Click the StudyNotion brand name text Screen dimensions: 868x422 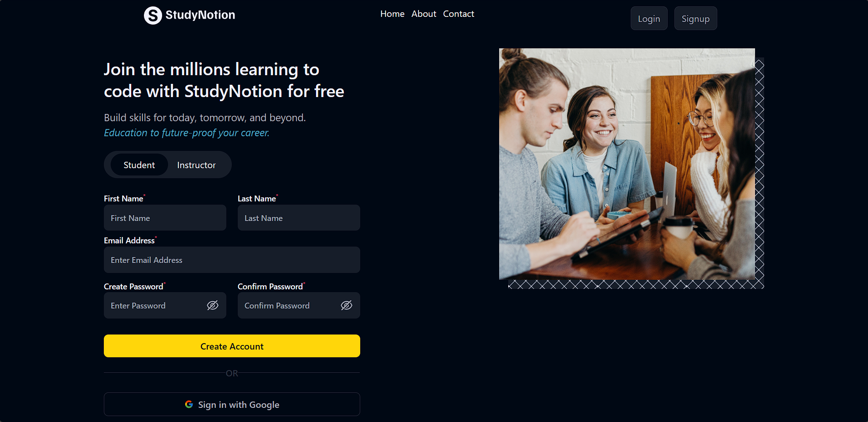point(200,15)
